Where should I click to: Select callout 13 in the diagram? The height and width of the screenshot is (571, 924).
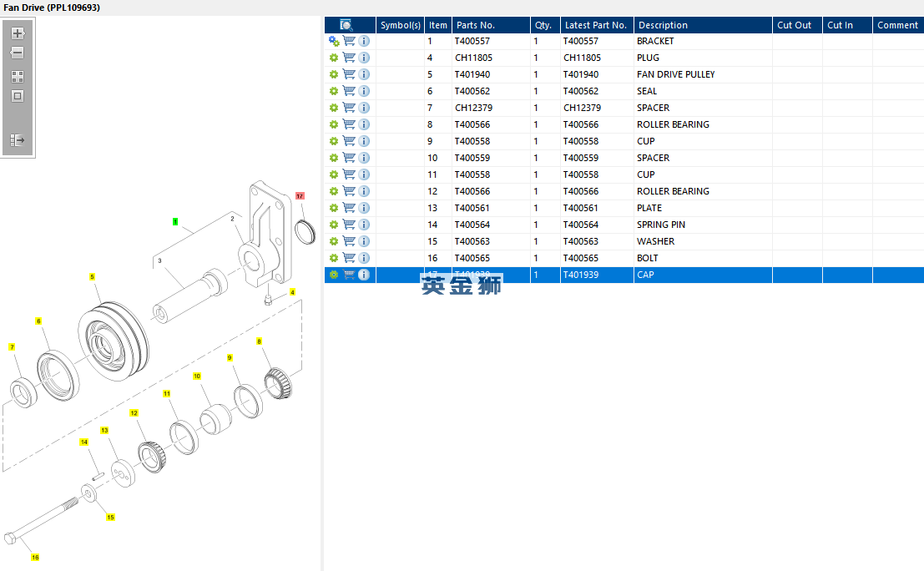(x=104, y=430)
